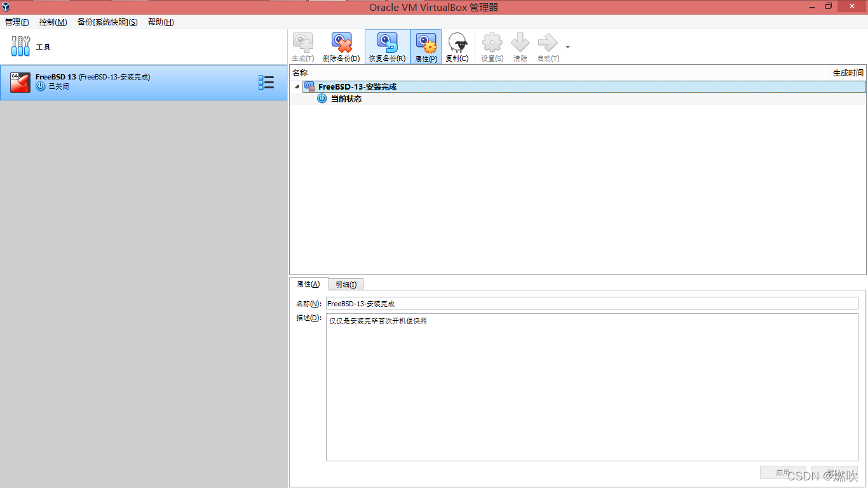Click the VirtualBox title bar app icon
This screenshot has width=868, height=488.
point(6,7)
